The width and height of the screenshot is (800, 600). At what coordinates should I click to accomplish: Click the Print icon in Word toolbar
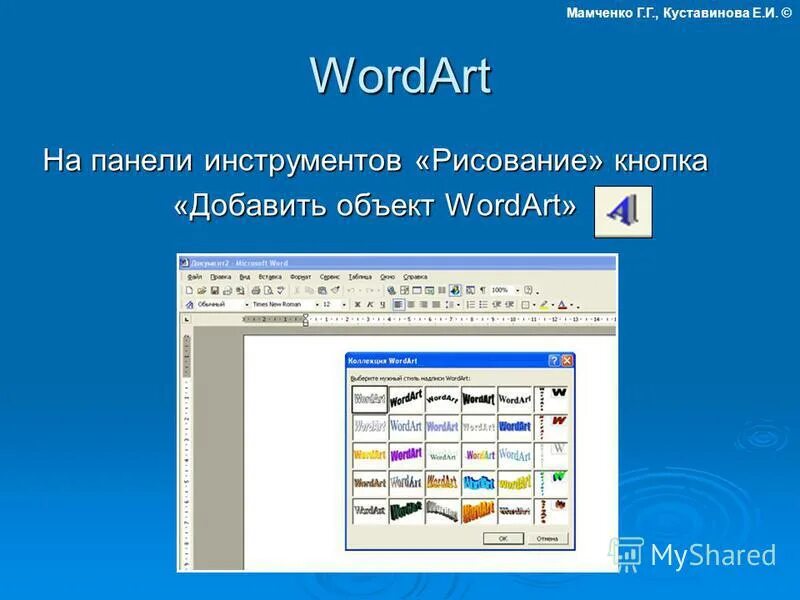tap(256, 290)
